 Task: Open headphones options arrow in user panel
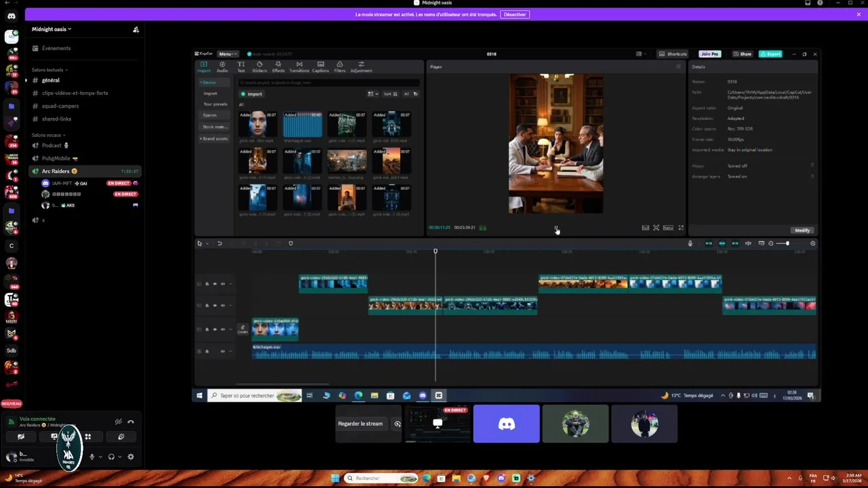tap(120, 457)
